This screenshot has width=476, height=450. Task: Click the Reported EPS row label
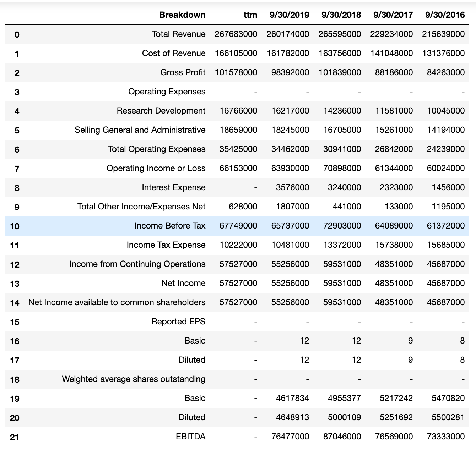coord(178,322)
